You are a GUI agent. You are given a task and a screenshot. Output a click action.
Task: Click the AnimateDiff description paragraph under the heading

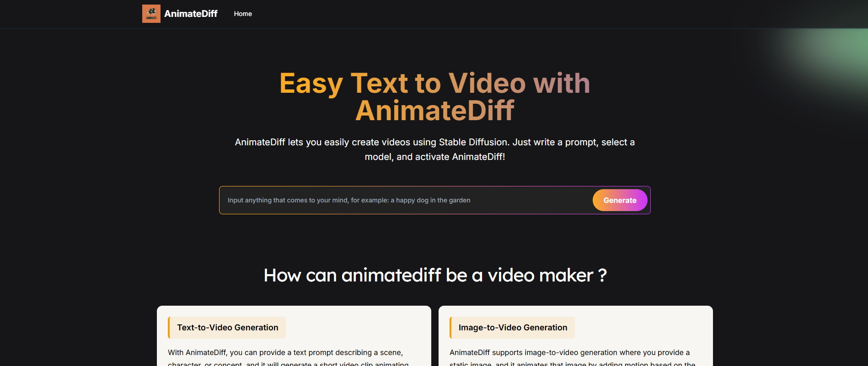pos(434,149)
